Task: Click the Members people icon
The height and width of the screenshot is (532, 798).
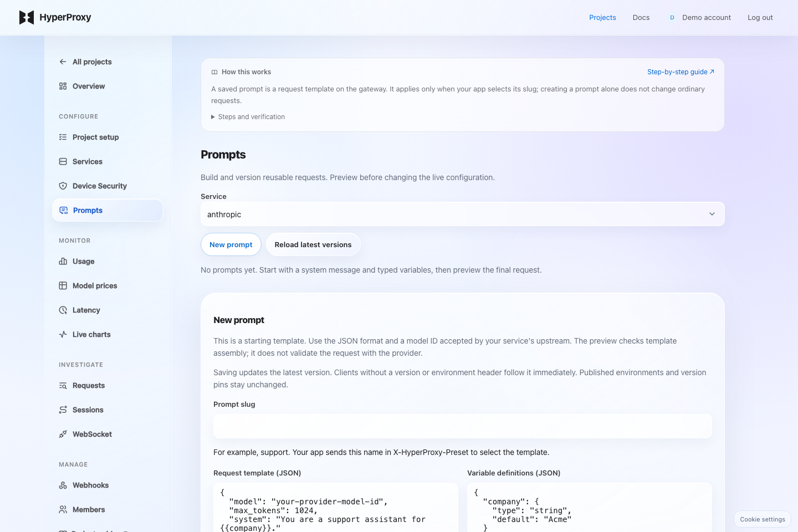Action: [x=63, y=509]
